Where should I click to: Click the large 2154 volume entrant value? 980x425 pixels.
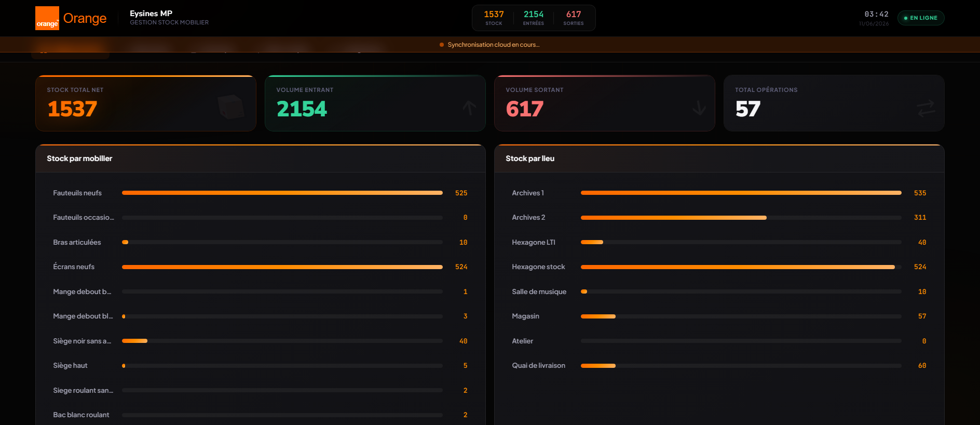(302, 109)
